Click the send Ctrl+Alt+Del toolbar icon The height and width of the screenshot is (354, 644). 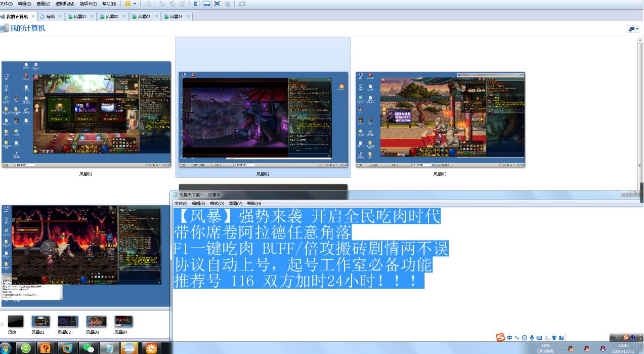pyautogui.click(x=148, y=4)
